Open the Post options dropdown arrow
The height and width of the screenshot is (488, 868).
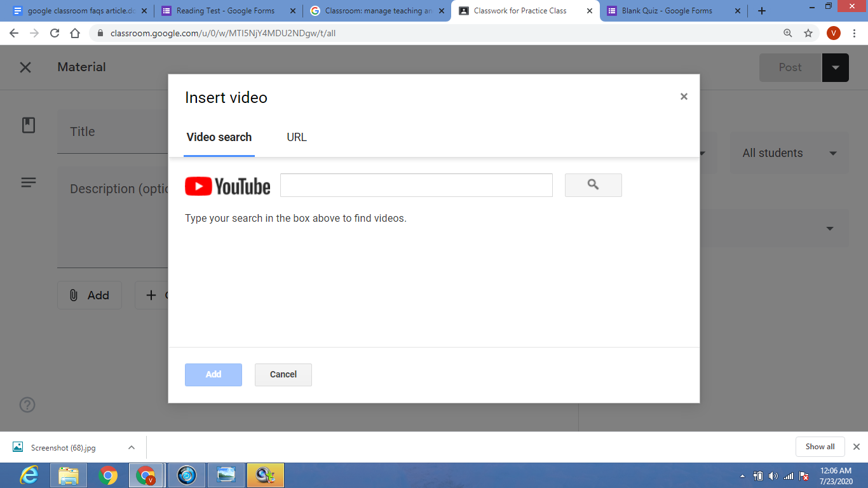point(836,67)
